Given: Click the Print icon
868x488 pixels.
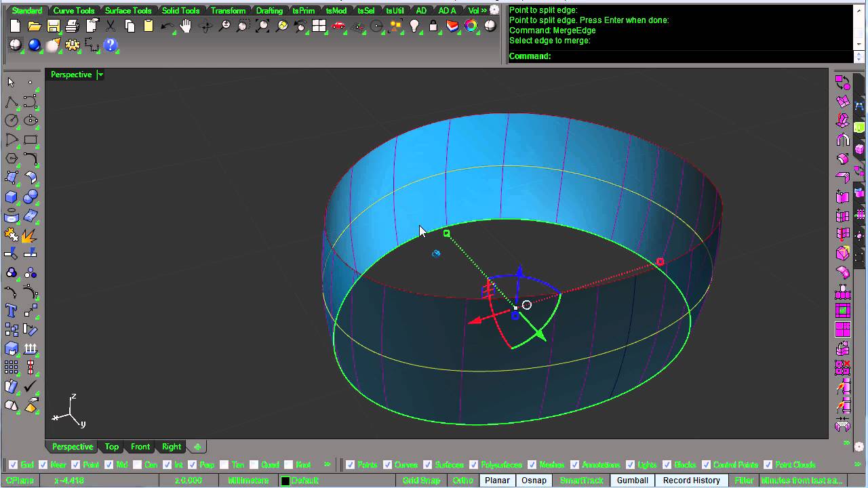Looking at the screenshot, I should [72, 26].
